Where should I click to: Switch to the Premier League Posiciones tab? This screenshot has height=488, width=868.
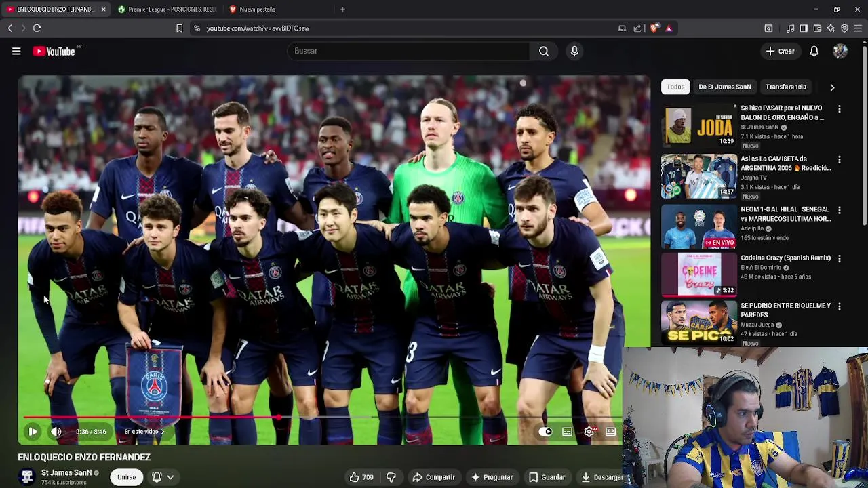tap(167, 9)
